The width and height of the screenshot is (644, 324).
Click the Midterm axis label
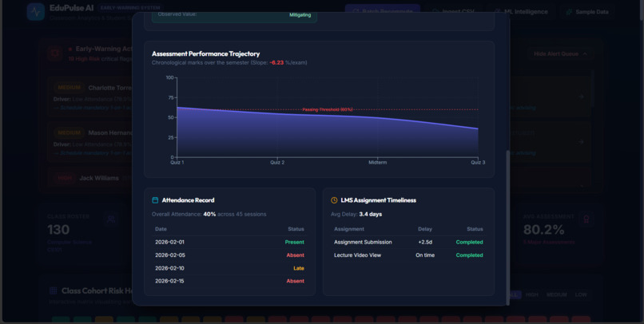(377, 163)
